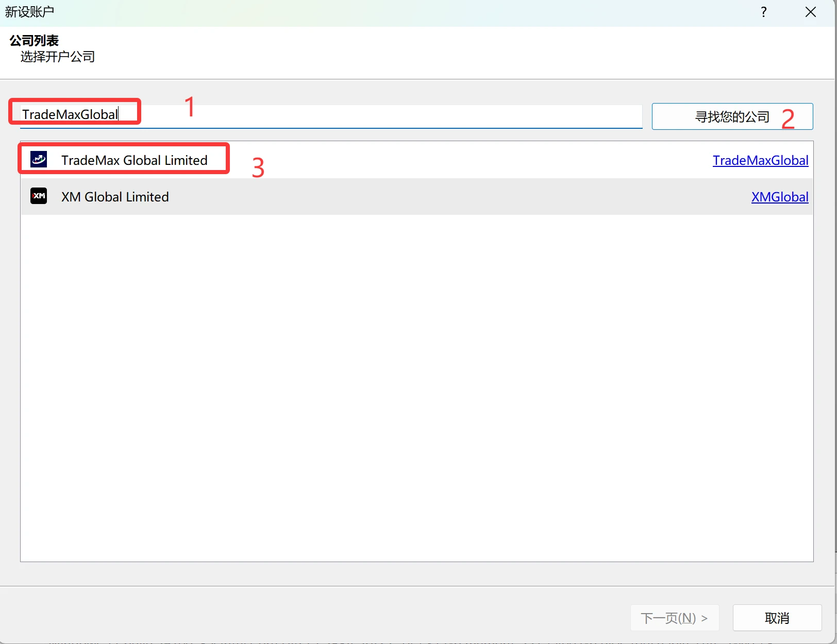
Task: Select the XM Global Limited entry
Action: click(x=115, y=197)
